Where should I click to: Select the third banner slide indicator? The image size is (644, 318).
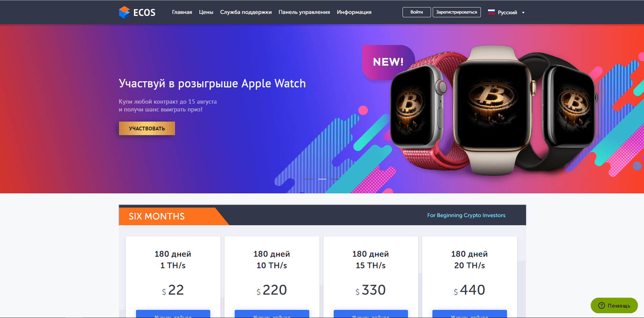(335, 179)
